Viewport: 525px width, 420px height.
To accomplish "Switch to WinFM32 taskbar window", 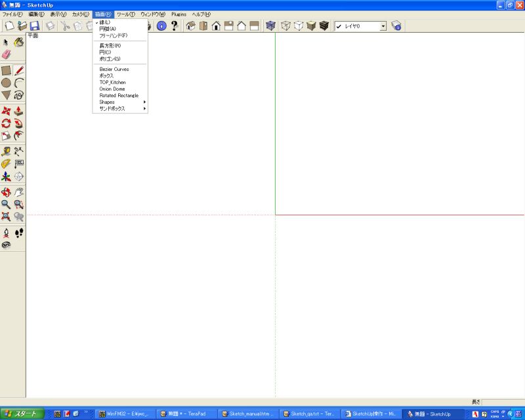I will click(126, 414).
